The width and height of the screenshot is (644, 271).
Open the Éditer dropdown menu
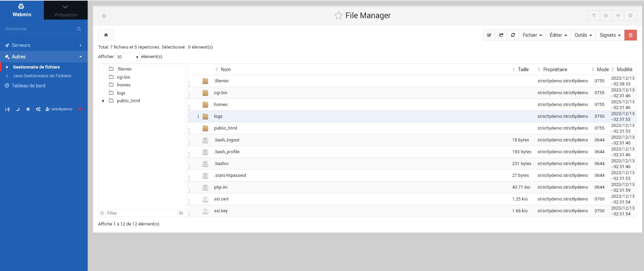[558, 35]
